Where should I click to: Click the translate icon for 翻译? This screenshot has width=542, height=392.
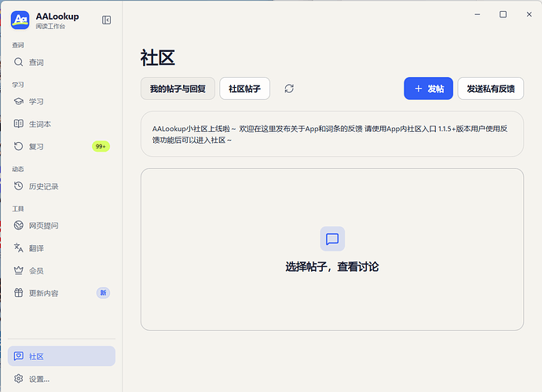pyautogui.click(x=18, y=248)
